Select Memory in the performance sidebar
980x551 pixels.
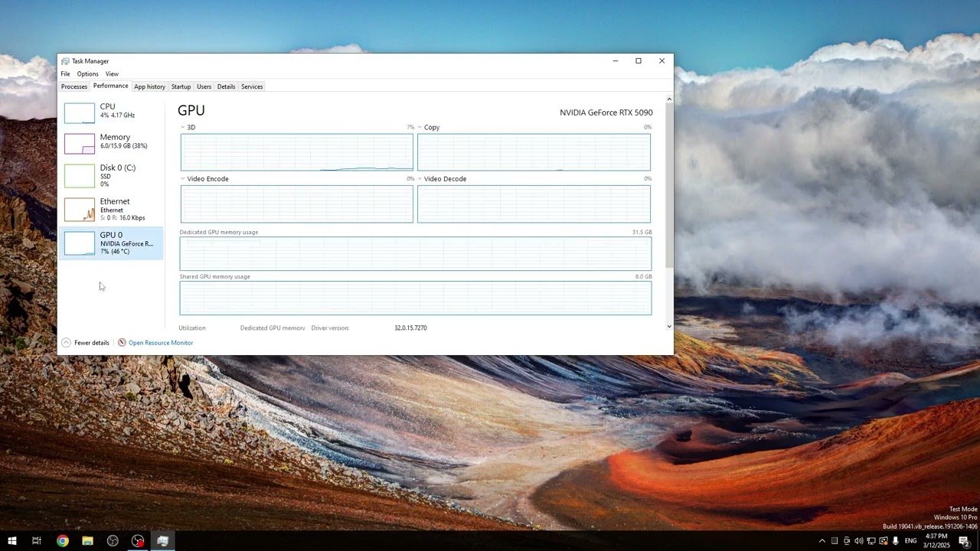pyautogui.click(x=111, y=142)
